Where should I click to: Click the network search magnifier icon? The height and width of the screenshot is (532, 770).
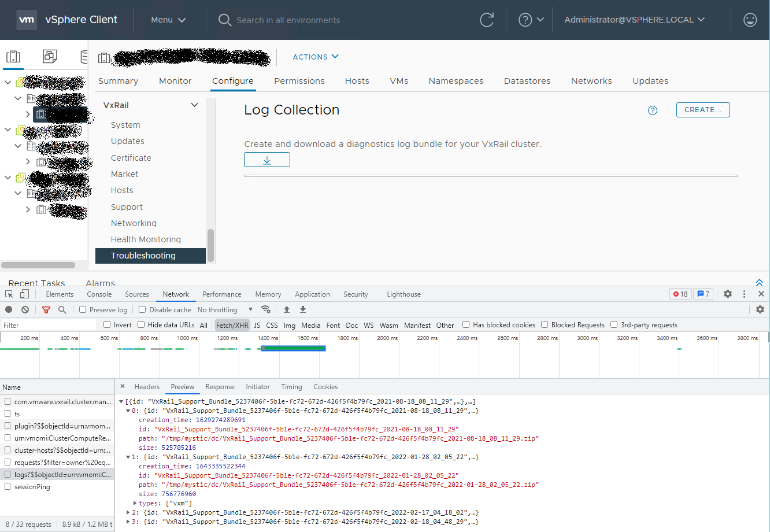(61, 309)
